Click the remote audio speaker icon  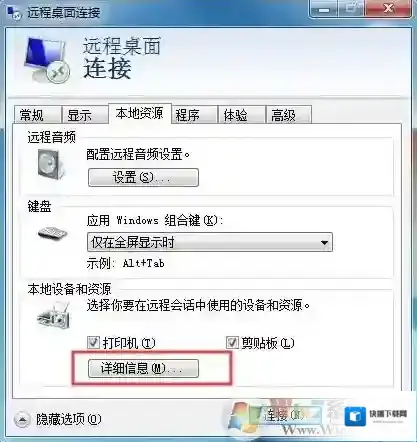tap(51, 164)
